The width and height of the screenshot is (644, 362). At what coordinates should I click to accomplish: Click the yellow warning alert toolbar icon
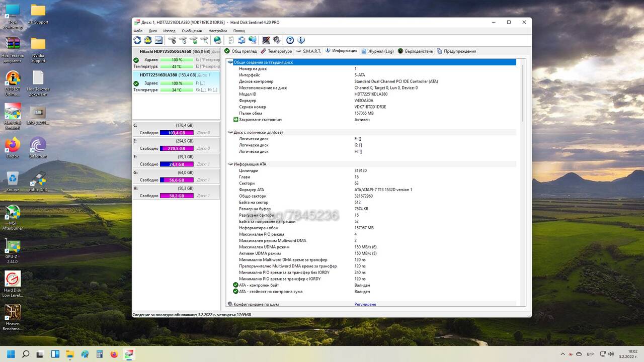coord(148,40)
